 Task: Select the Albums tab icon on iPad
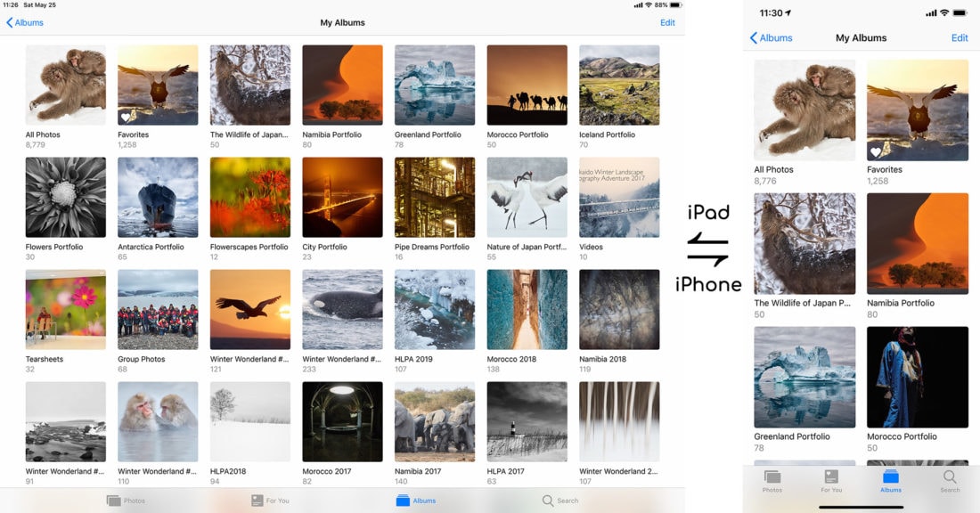pyautogui.click(x=403, y=501)
